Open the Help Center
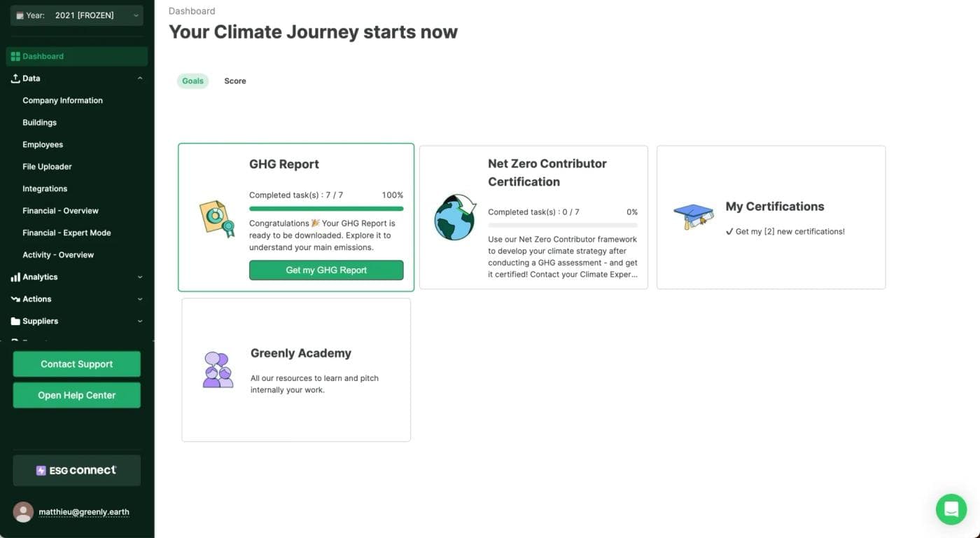Viewport: 980px width, 538px height. pos(76,394)
